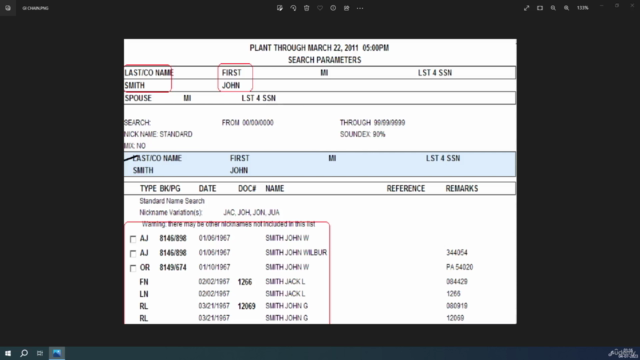The width and height of the screenshot is (640, 360).
Task: Click the SPOUSE field label
Action: [x=138, y=98]
